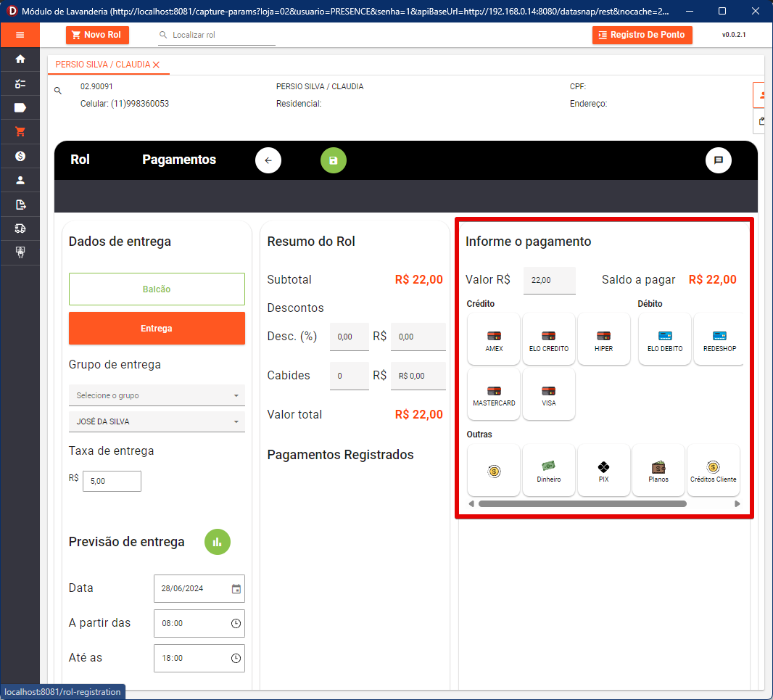773x700 pixels.
Task: Select the unlabeled coin payment card under Outras
Action: point(494,471)
